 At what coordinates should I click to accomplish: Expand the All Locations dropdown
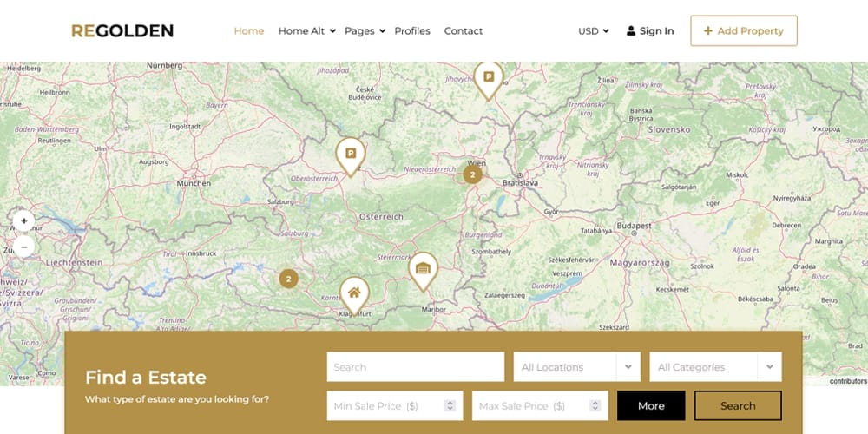tap(576, 367)
